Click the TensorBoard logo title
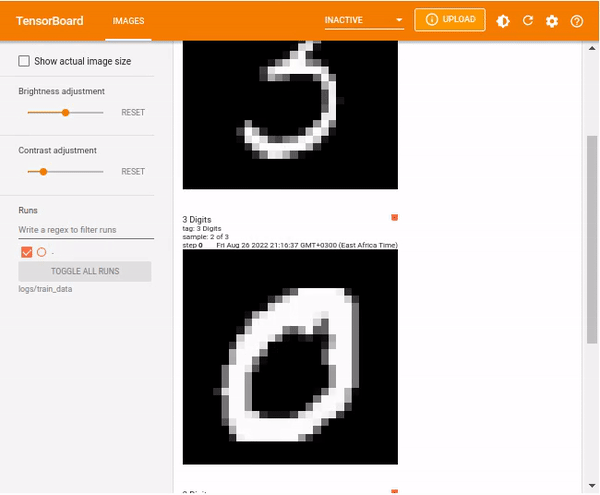Screen dimensions: 600x495 [49, 21]
